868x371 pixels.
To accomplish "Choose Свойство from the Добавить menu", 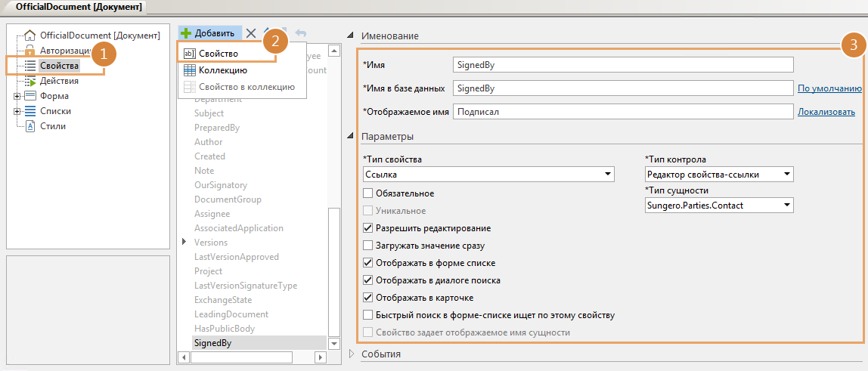I will point(219,54).
